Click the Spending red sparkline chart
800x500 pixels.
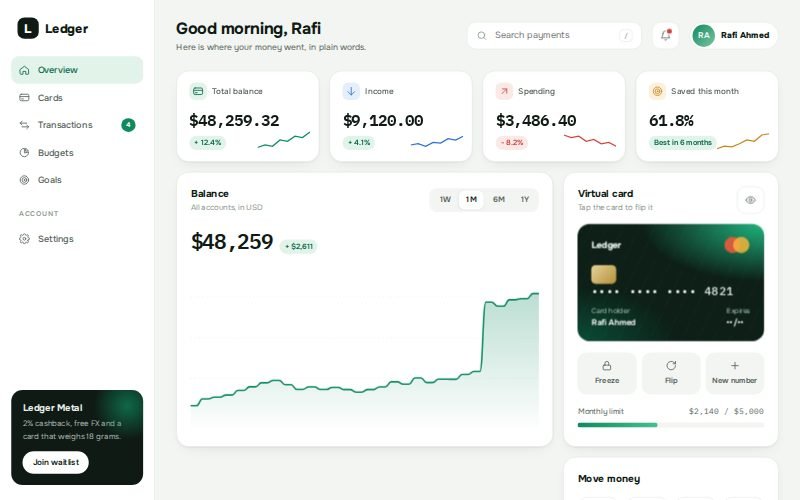tap(590, 140)
